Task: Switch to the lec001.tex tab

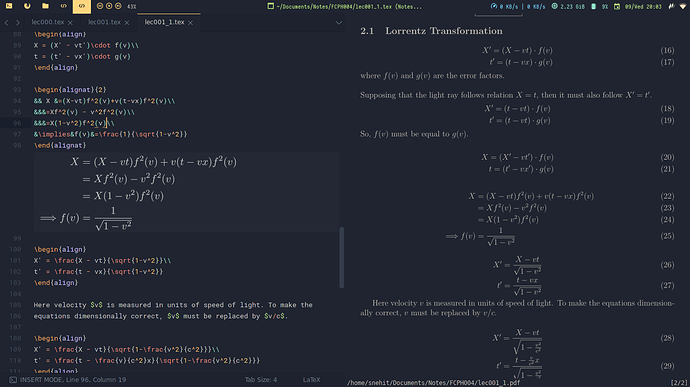Action: click(104, 22)
